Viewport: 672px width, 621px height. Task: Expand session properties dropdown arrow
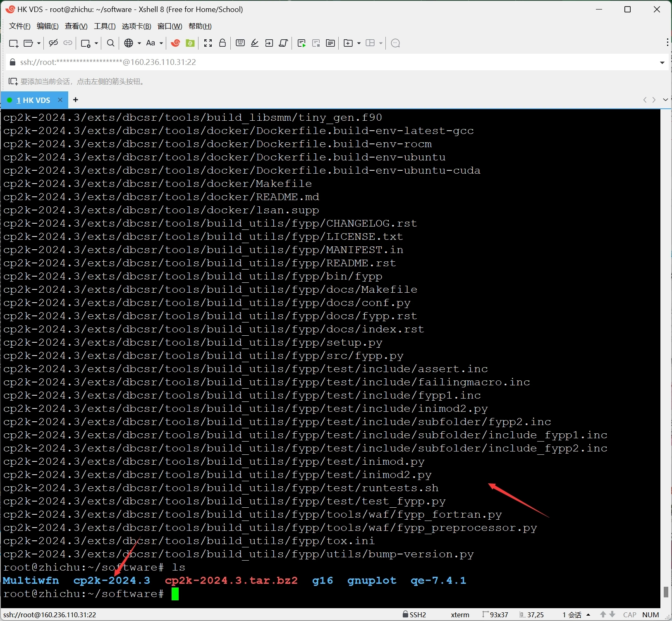tap(96, 43)
